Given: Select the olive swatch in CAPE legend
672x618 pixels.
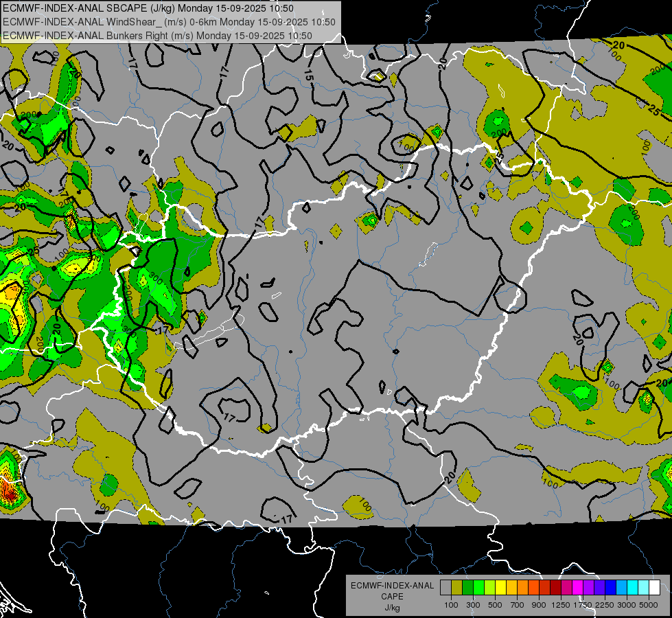Looking at the screenshot, I should pos(457,588).
